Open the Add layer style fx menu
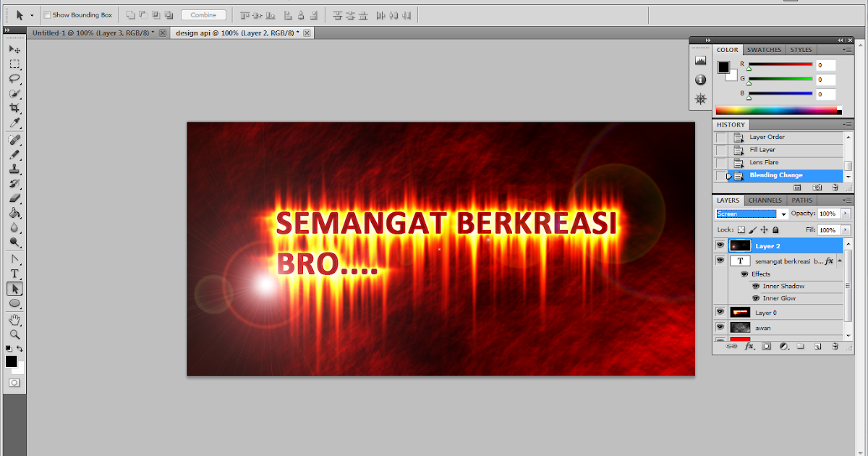Image resolution: width=868 pixels, height=456 pixels. (749, 346)
